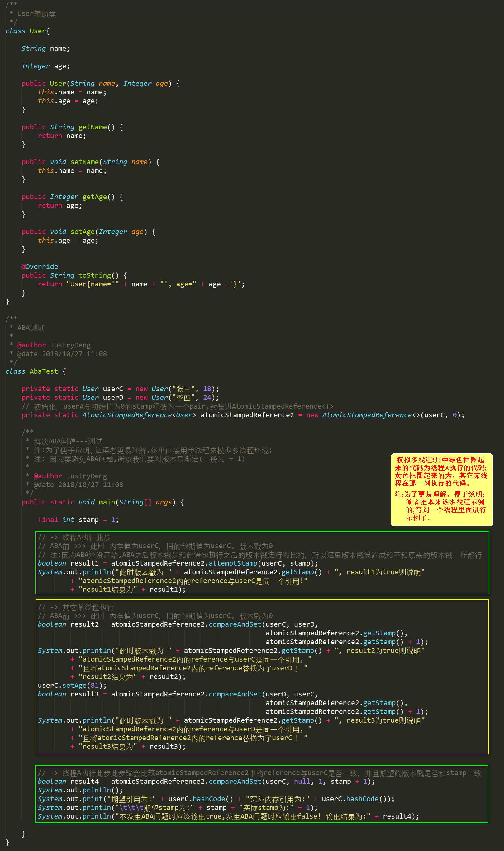Click the '期望引用为:' print statement line
The width and height of the screenshot is (504, 851).
pos(216,799)
